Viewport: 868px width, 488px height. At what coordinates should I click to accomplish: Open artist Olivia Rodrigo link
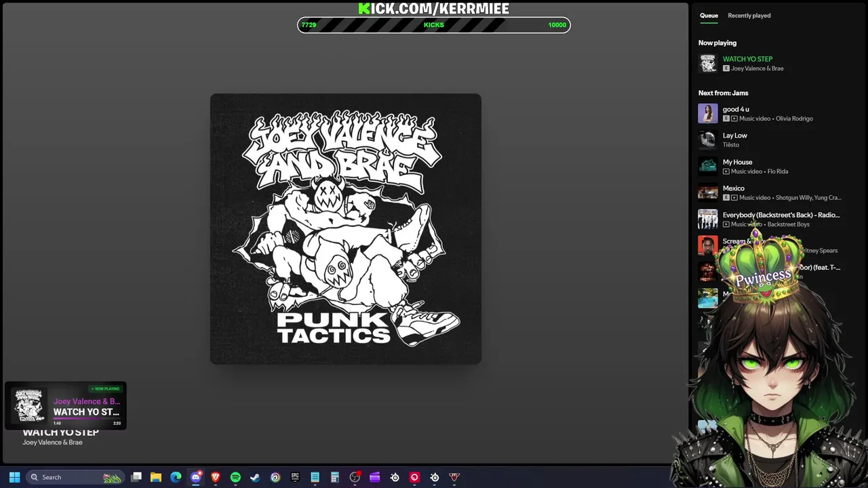pyautogui.click(x=794, y=119)
